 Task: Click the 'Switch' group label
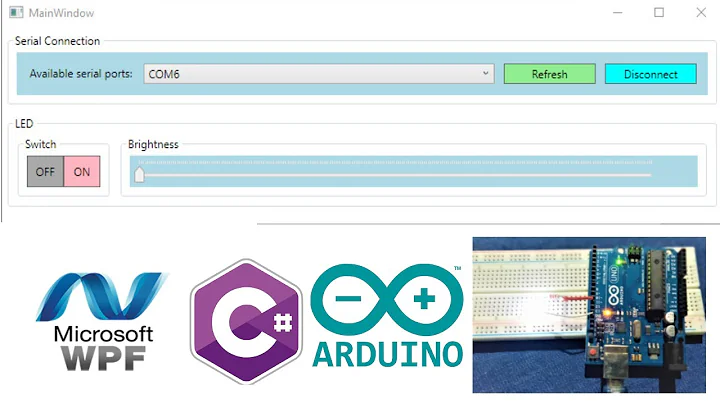pos(40,144)
